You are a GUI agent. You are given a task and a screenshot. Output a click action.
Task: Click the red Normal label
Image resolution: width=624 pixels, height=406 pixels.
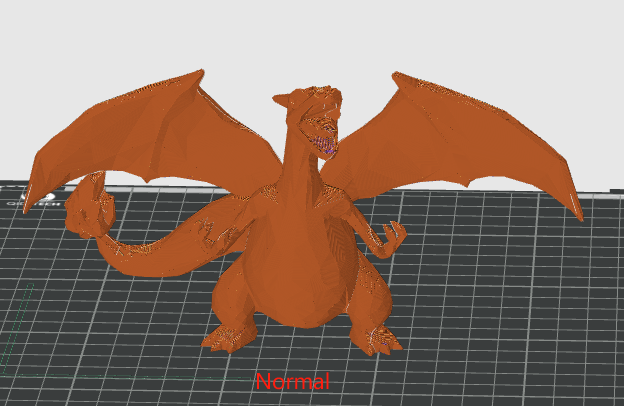[x=292, y=381]
